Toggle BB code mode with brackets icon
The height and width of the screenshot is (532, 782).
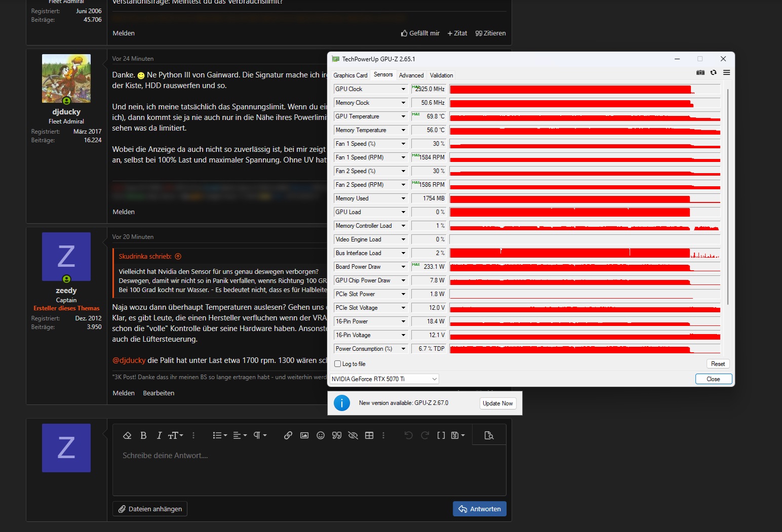tap(441, 435)
